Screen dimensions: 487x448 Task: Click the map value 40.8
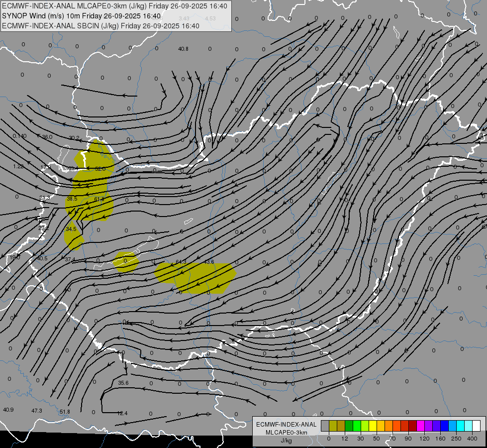pos(183,49)
